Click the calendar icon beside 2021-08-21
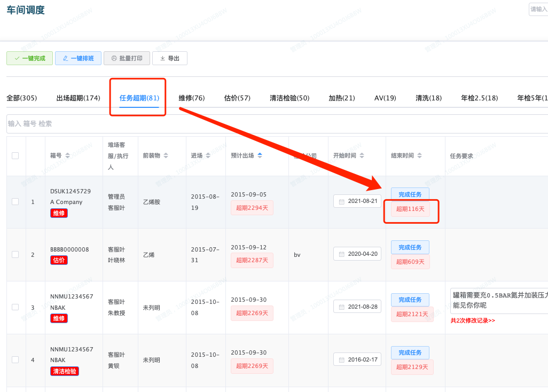This screenshot has width=548, height=392. point(341,201)
